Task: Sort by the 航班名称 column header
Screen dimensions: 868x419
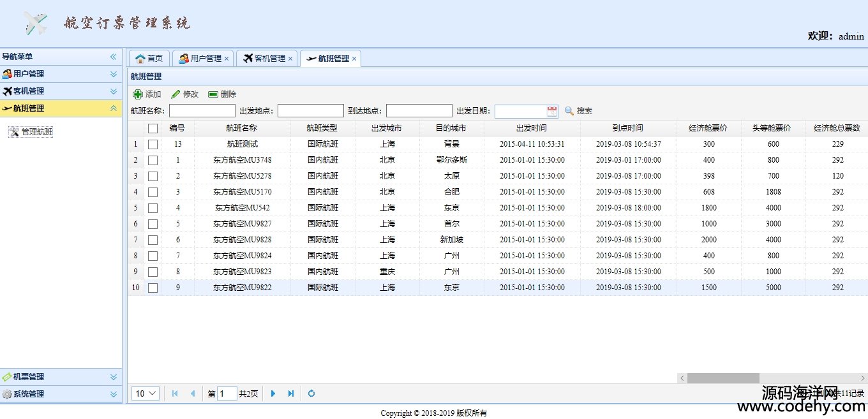Action: click(242, 128)
